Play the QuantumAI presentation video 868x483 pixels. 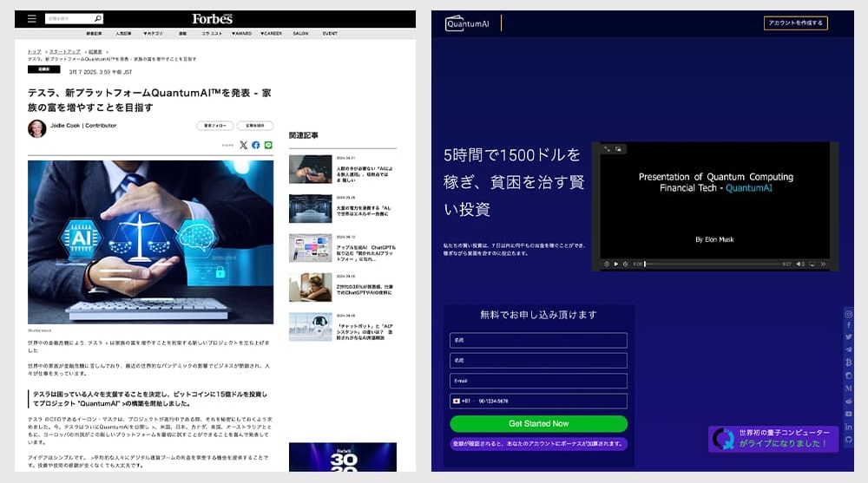point(616,264)
